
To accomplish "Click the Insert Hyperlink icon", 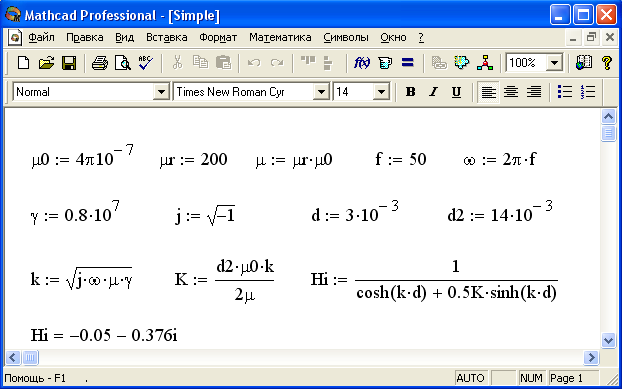I will point(439,63).
